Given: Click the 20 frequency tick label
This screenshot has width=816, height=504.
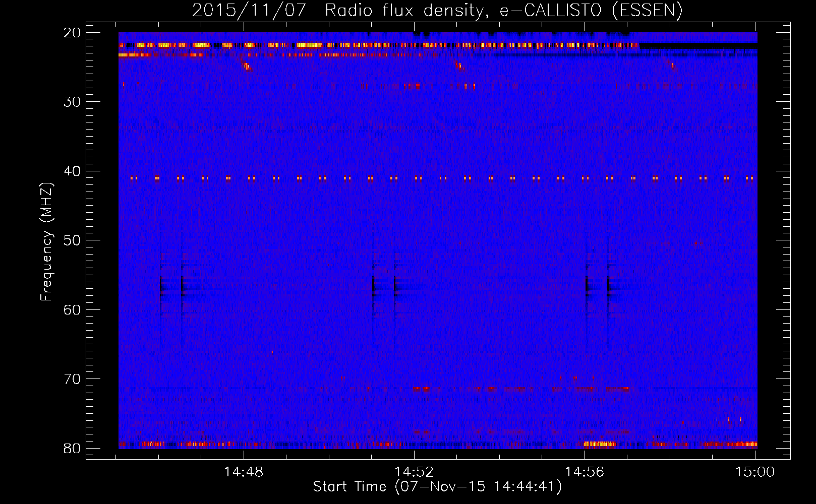Looking at the screenshot, I should point(73,33).
